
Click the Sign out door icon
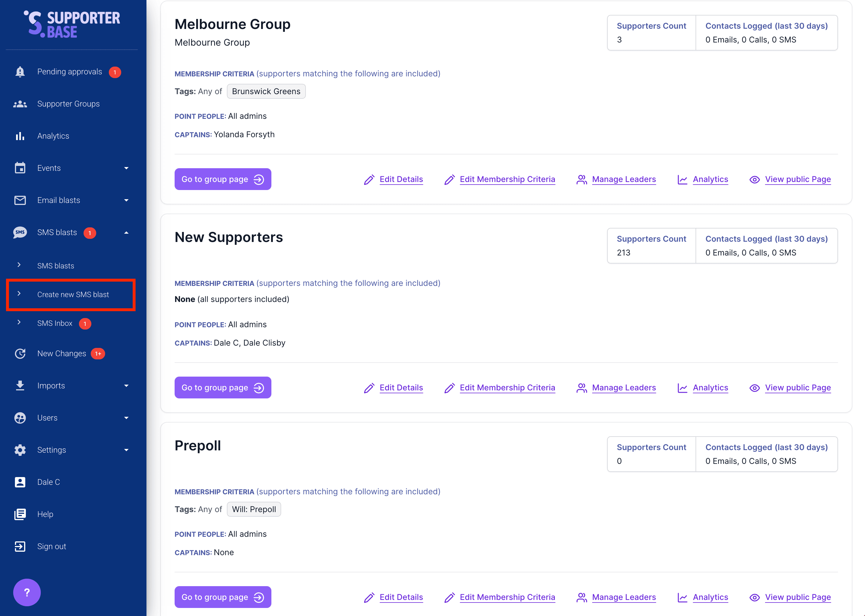click(20, 547)
